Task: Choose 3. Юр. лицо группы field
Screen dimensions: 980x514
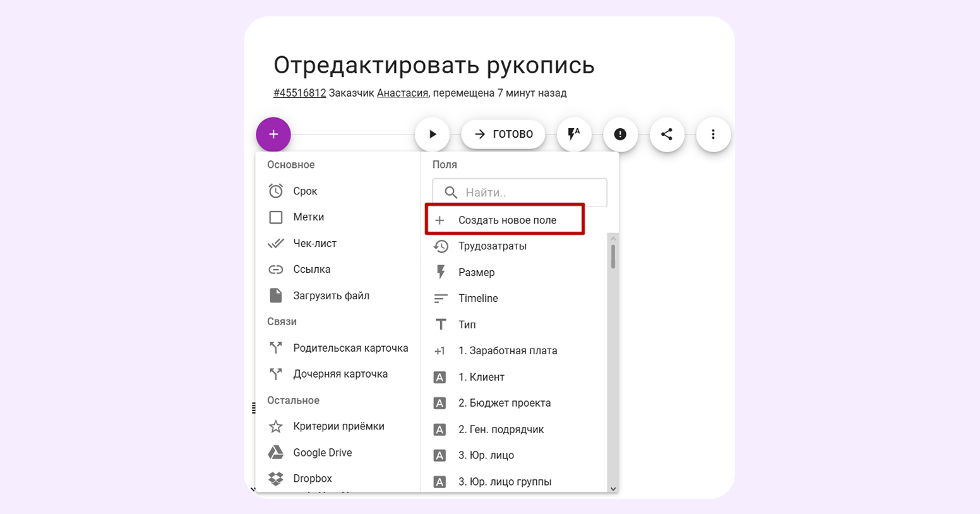Action: (x=514, y=481)
